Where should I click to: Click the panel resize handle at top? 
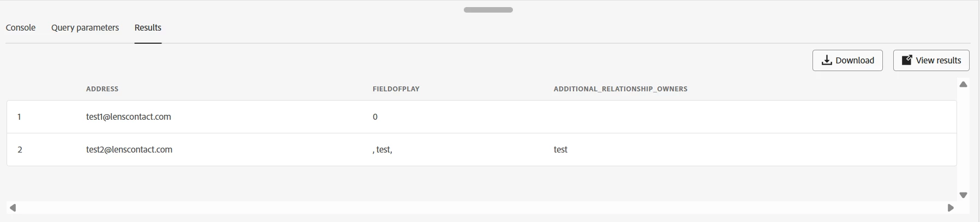pyautogui.click(x=488, y=10)
